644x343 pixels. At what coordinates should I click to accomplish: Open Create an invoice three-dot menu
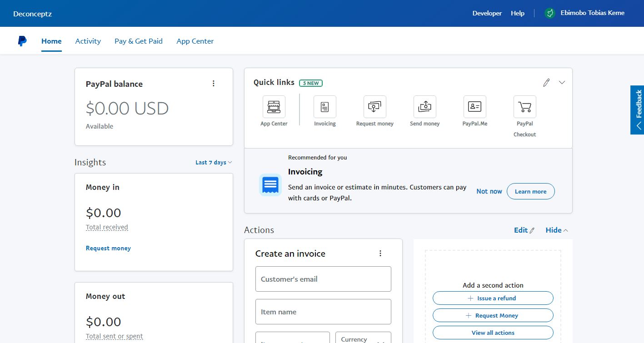pyautogui.click(x=380, y=254)
